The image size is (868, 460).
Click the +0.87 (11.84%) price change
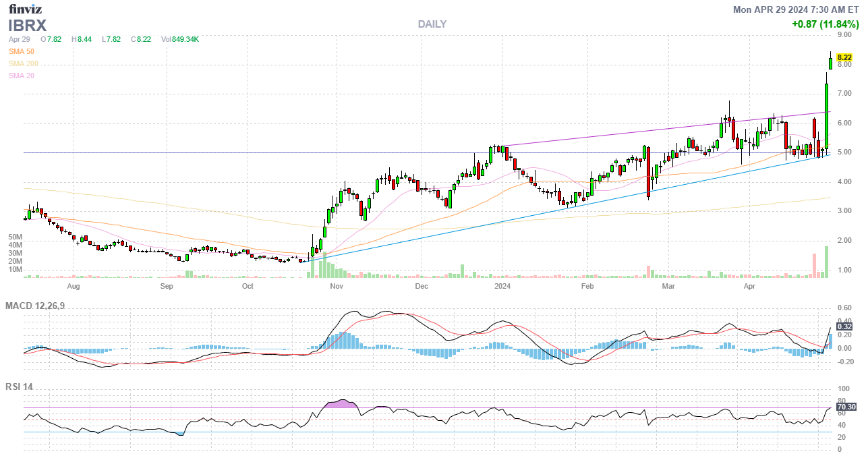tap(825, 24)
